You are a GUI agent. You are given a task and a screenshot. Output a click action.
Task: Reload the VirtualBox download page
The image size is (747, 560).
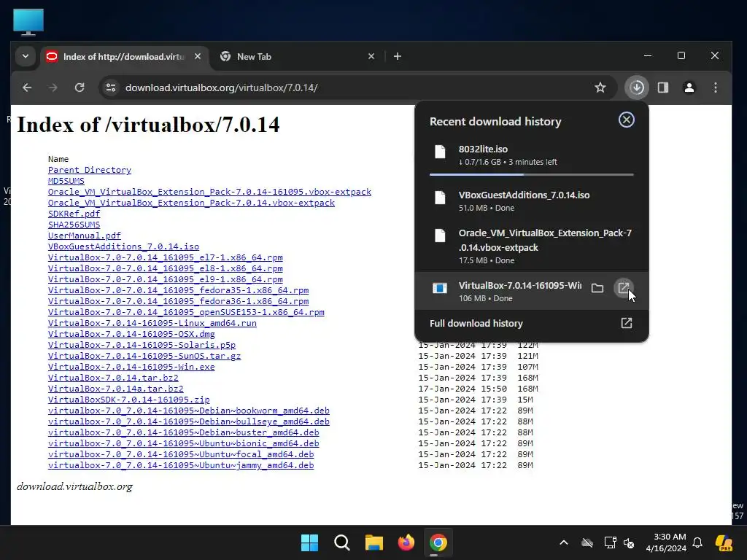click(x=80, y=87)
